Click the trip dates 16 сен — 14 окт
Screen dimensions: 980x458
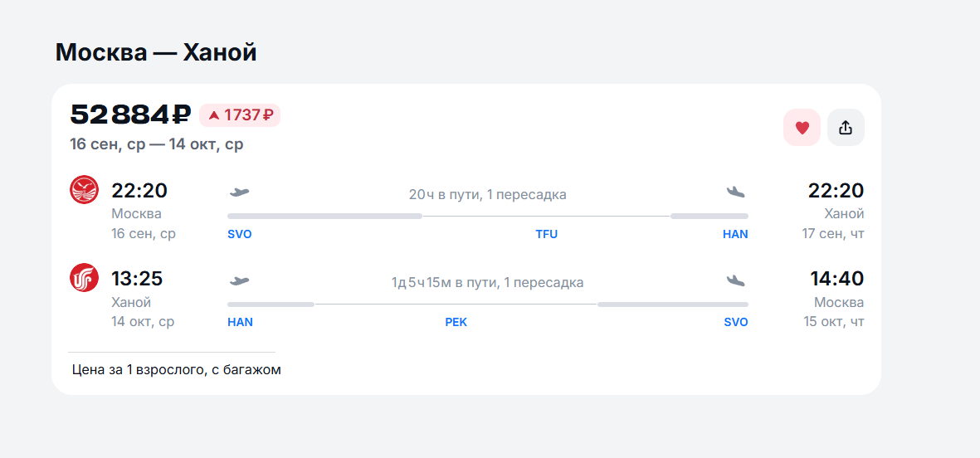point(157,144)
